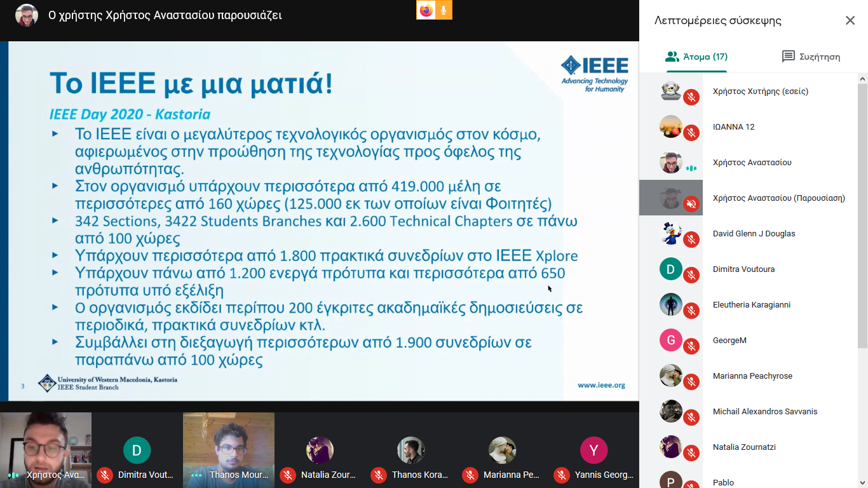Viewport: 868px width, 488px height.
Task: Click the slide heading Το IEEE με μια ματιά!
Action: point(191,84)
